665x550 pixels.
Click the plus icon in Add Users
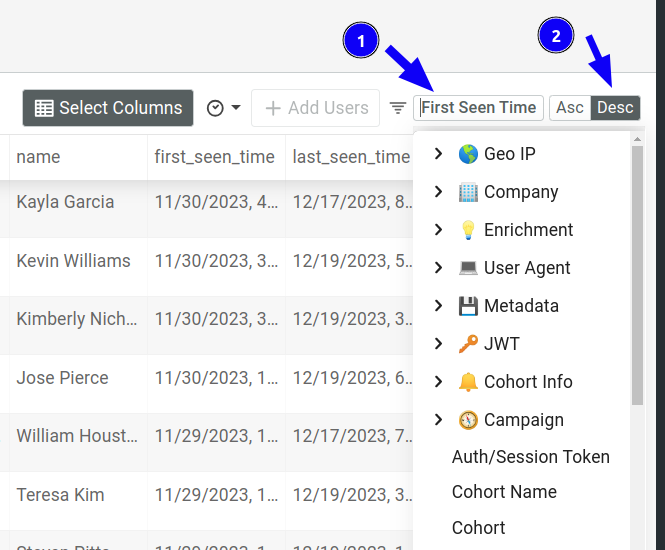273,108
